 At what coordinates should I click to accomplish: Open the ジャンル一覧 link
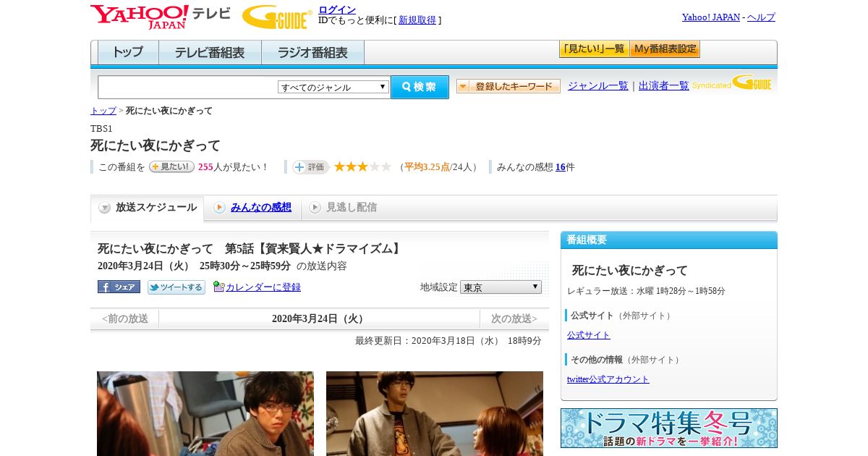tap(598, 85)
